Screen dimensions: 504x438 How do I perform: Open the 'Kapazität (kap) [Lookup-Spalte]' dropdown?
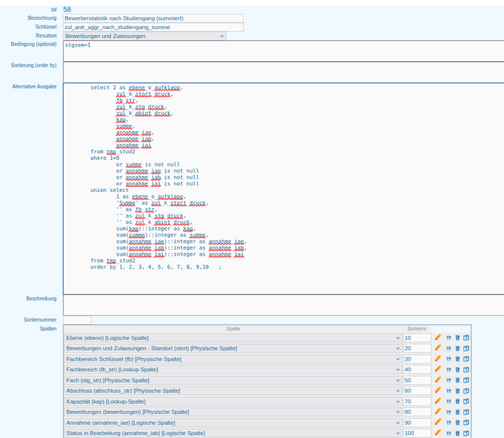pyautogui.click(x=233, y=401)
